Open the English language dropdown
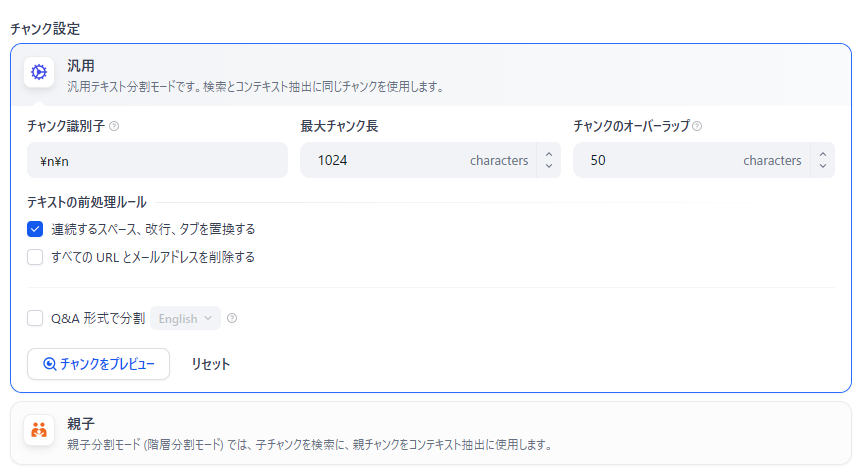This screenshot has width=864, height=476. point(185,318)
